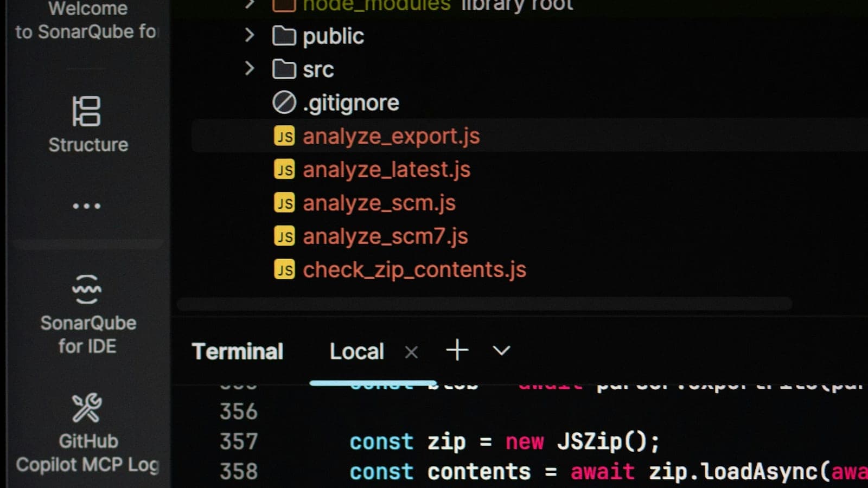This screenshot has width=868, height=488.
Task: Select the public folder name
Action: pos(333,37)
